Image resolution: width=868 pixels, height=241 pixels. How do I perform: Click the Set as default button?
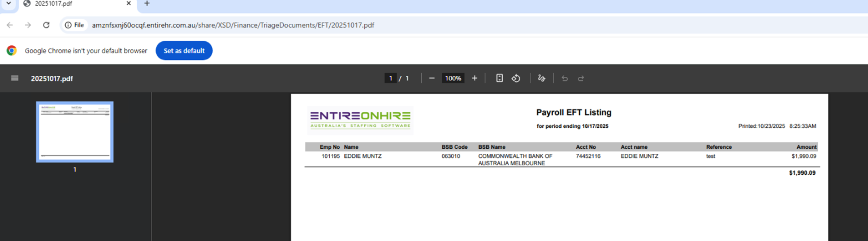click(x=184, y=50)
